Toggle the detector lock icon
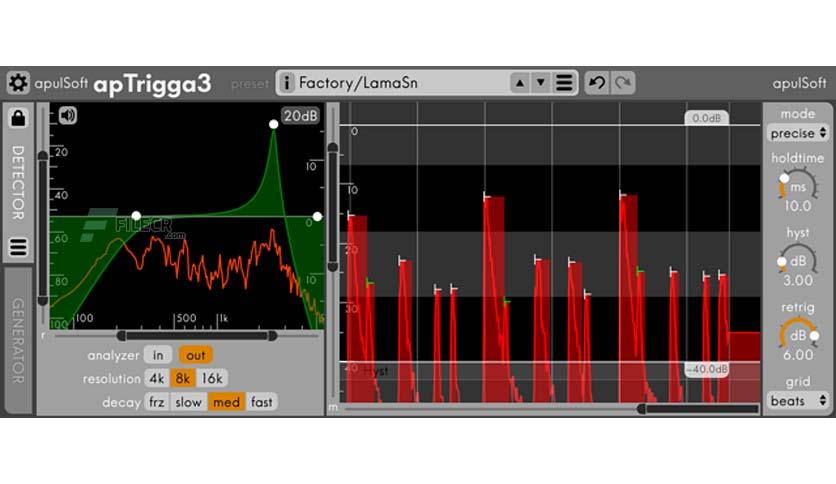 point(18,117)
